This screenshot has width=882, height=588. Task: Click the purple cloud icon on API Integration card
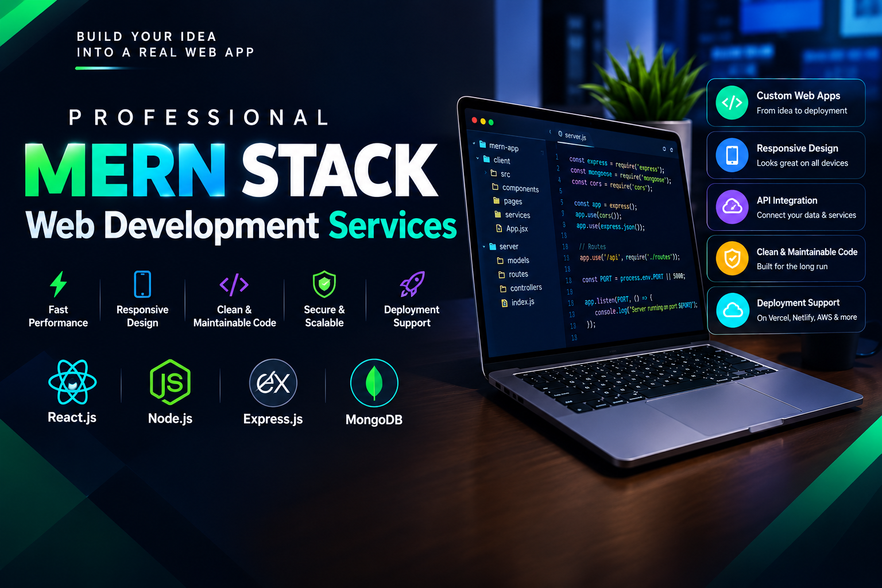pyautogui.click(x=732, y=207)
